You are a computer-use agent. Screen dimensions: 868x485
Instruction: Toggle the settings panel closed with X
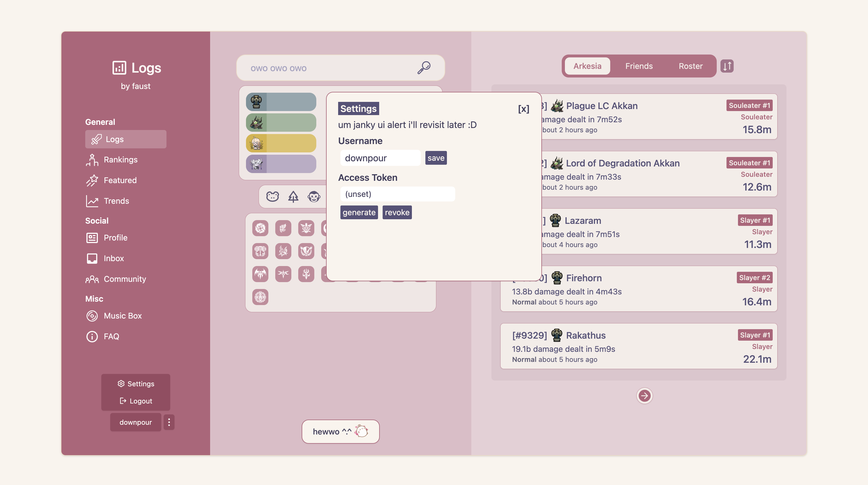524,109
